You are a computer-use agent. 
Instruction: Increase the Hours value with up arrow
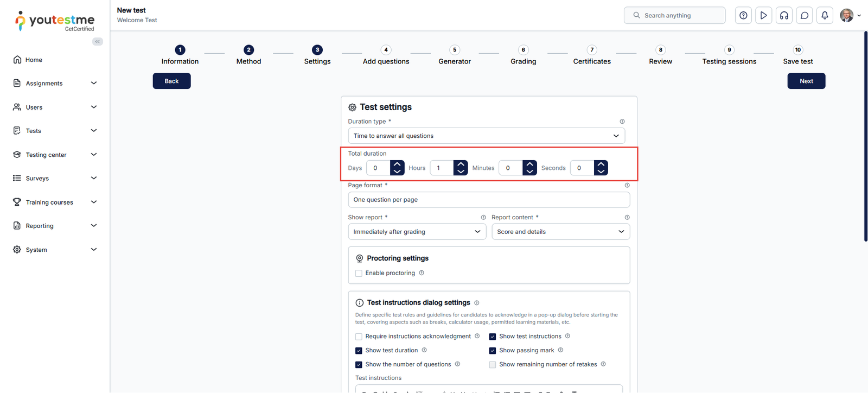(461, 164)
